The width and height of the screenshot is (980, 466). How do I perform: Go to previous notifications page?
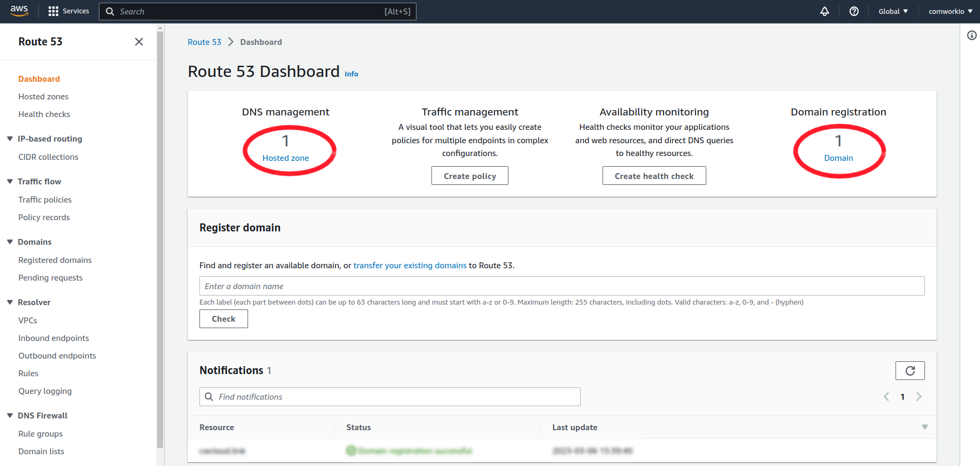(886, 397)
